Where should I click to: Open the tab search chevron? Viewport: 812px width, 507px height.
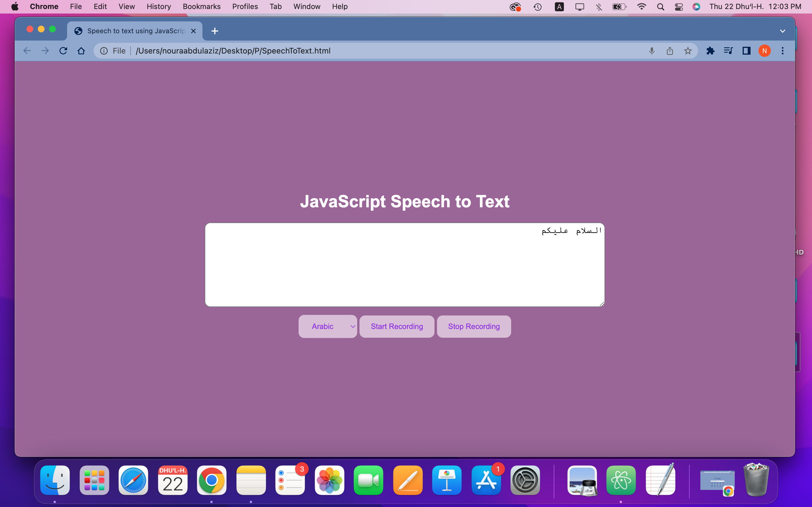[x=783, y=31]
